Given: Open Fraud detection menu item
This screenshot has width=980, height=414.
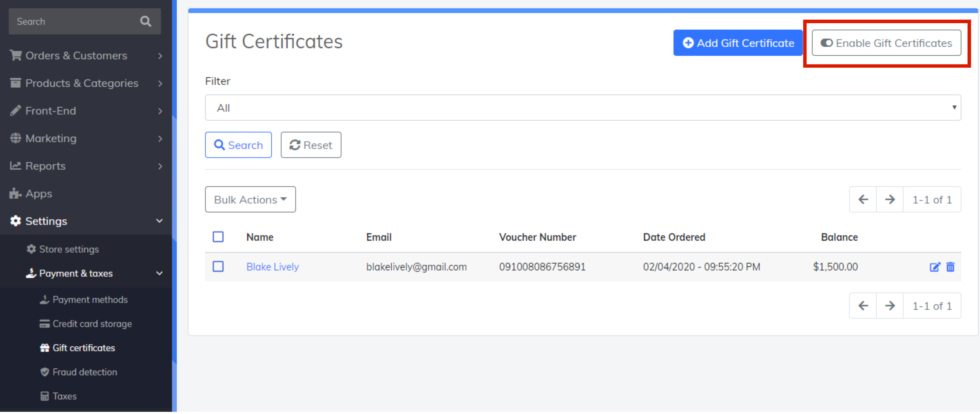Looking at the screenshot, I should click(85, 373).
